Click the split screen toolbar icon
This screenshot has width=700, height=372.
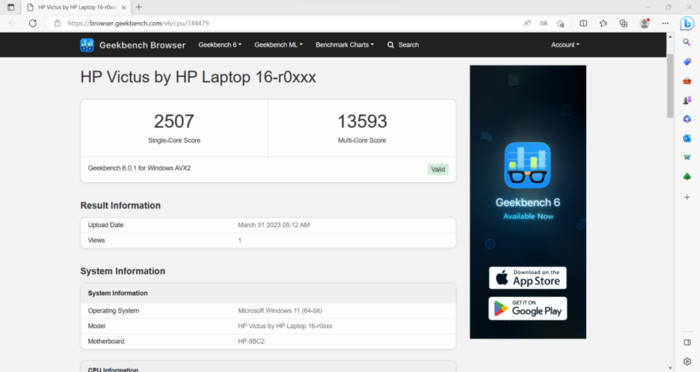click(x=583, y=23)
